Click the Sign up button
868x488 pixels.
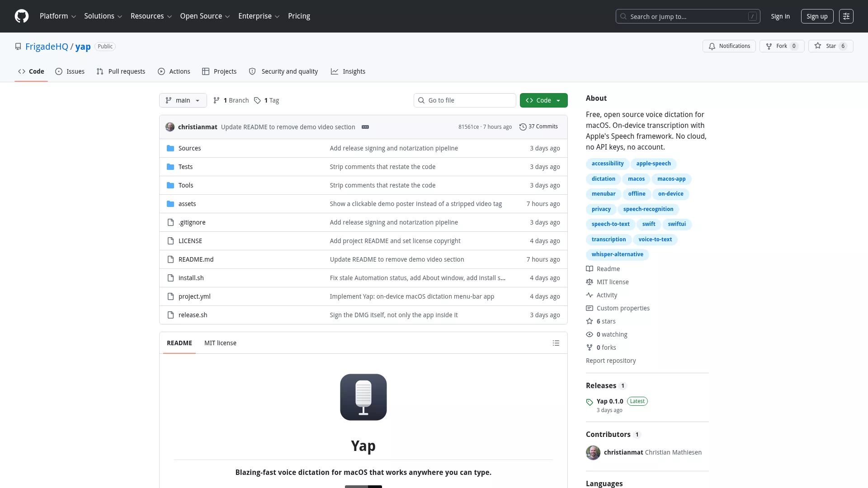(817, 16)
